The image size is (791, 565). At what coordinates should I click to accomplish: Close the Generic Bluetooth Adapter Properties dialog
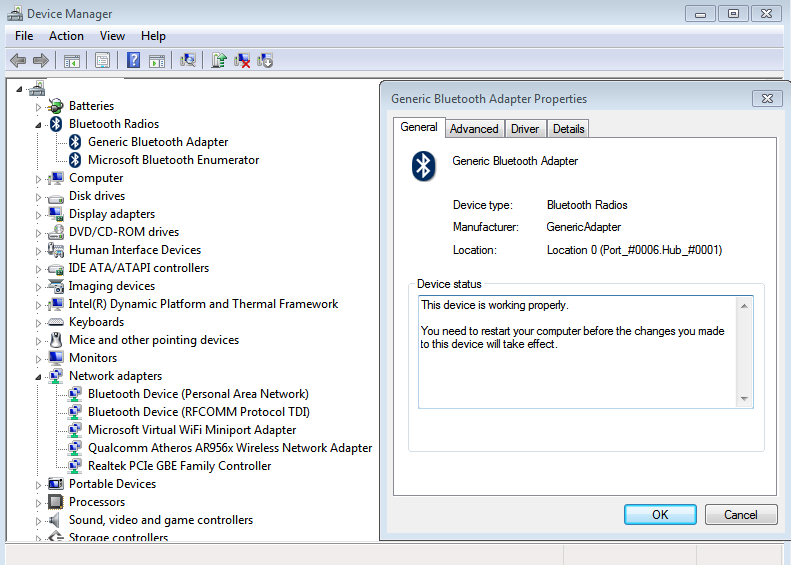click(767, 98)
